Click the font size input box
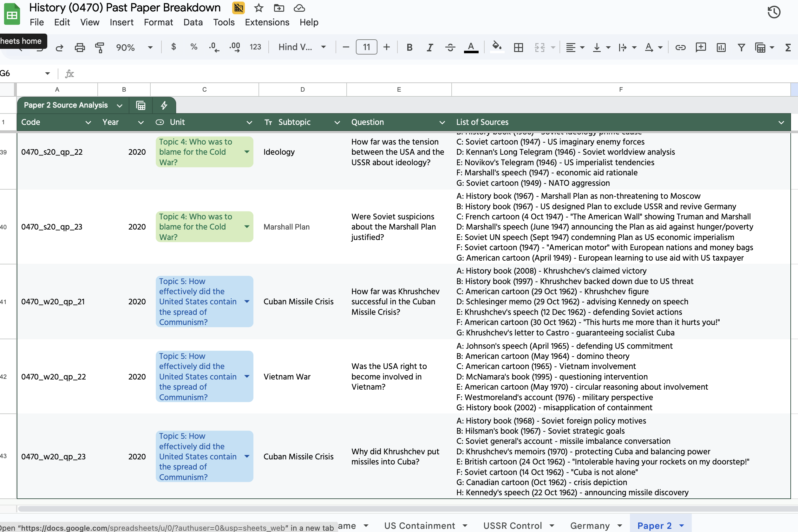 tap(366, 47)
